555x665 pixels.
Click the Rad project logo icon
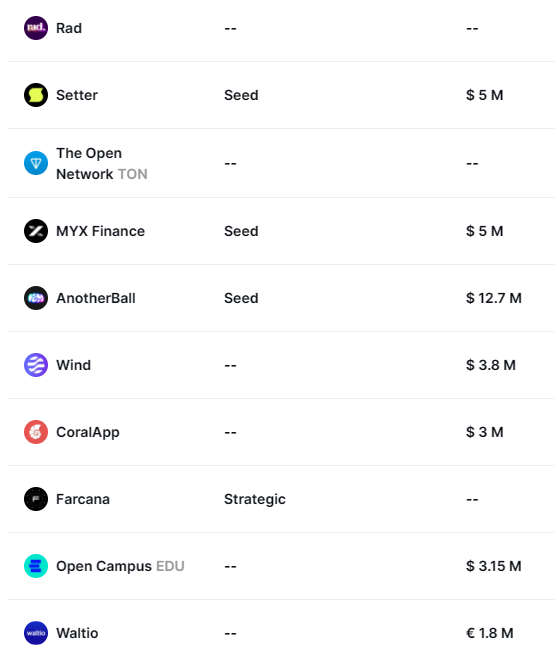pos(36,28)
